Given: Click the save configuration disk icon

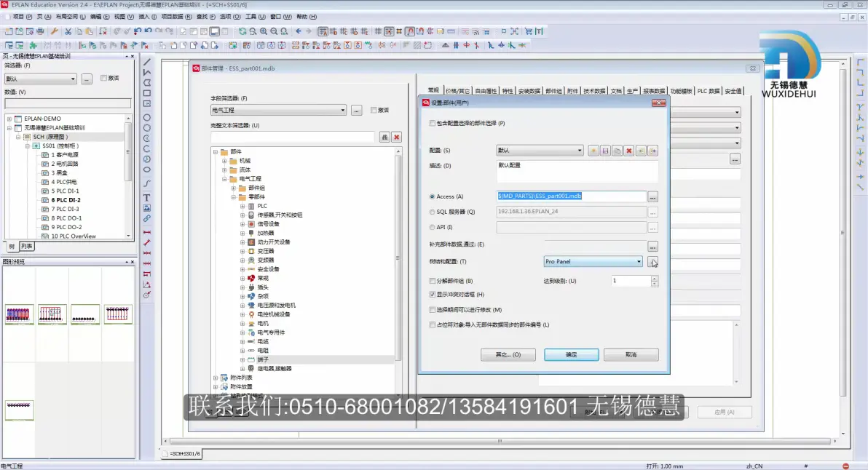Looking at the screenshot, I should [605, 151].
